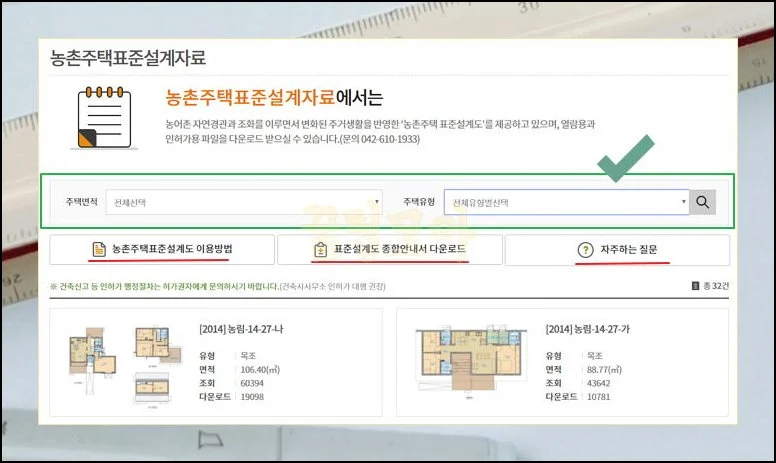Click download count 19098
This screenshot has height=463, width=776.
click(254, 396)
